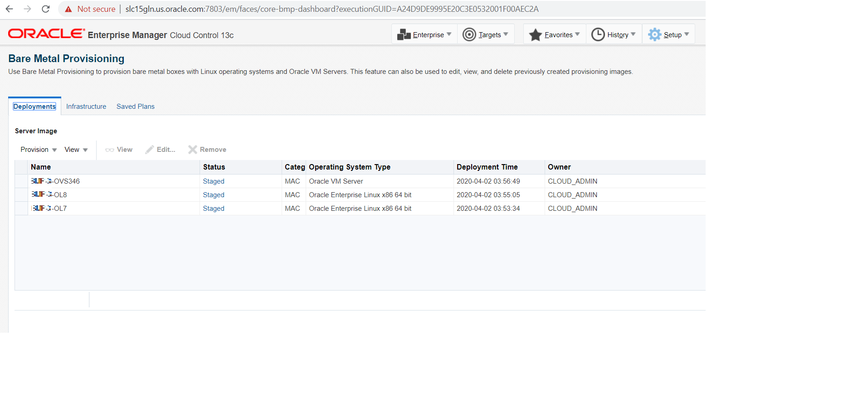Click the Bare Metal Provisioning heading
The height and width of the screenshot is (398, 868).
coord(66,58)
